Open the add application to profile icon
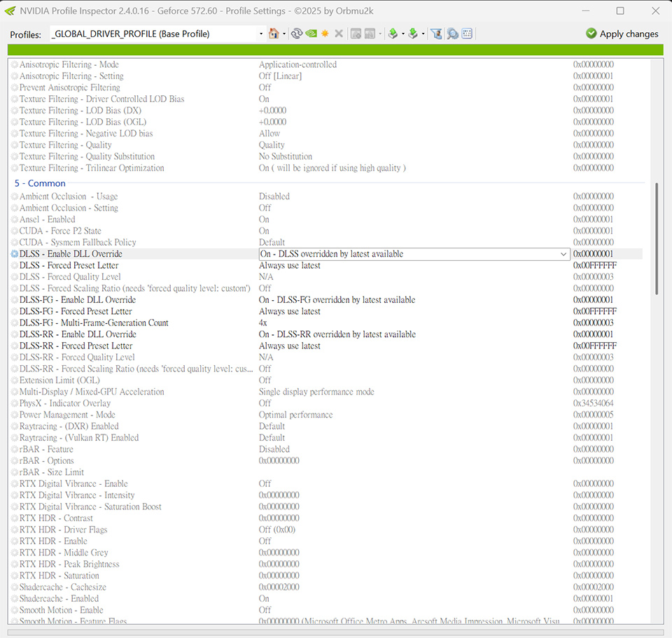The width and height of the screenshot is (672, 638). point(356,33)
